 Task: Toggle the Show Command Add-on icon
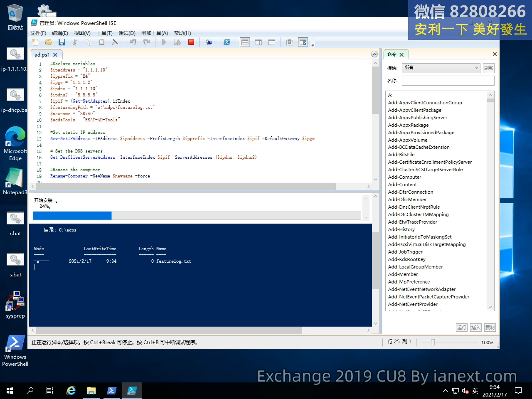point(303,42)
